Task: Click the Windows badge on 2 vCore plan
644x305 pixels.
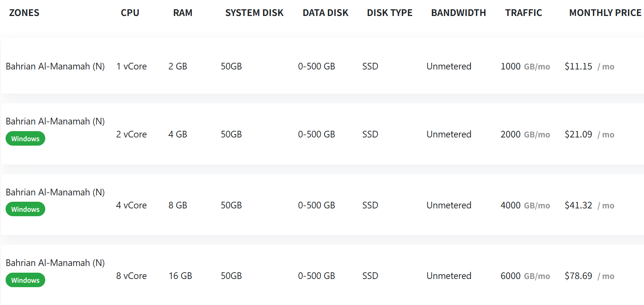Action: (x=25, y=139)
